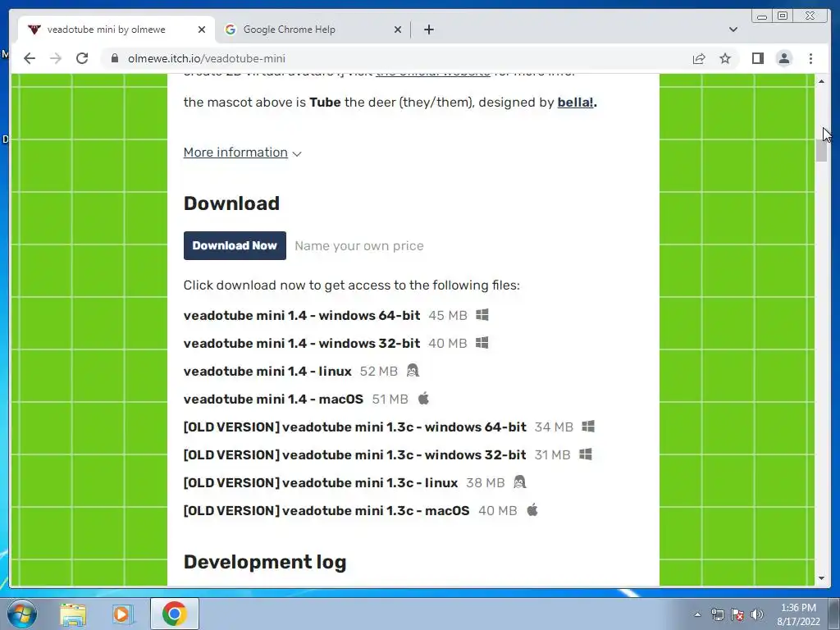Click the address bar URL
The width and height of the screenshot is (840, 630).
(x=206, y=58)
